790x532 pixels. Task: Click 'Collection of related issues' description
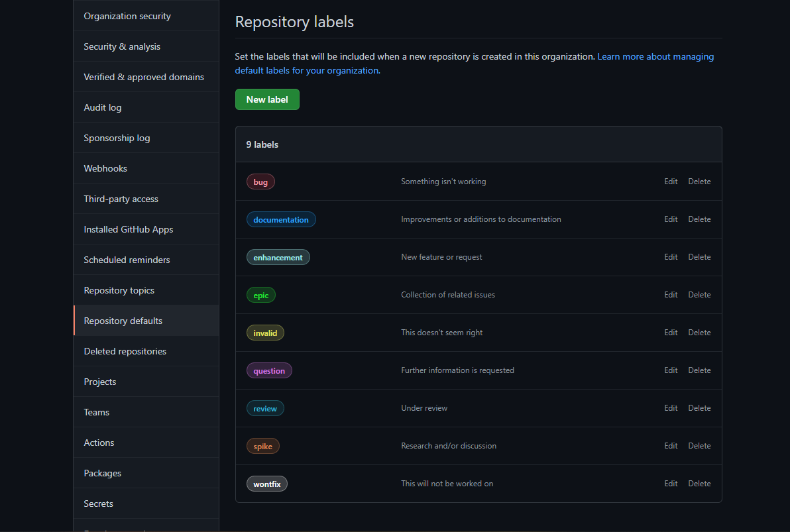(x=448, y=295)
